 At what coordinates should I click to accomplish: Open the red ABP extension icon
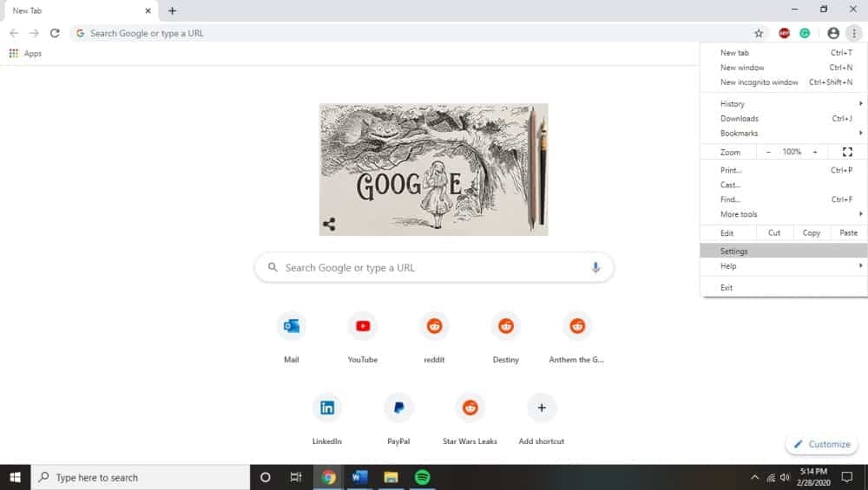point(784,33)
